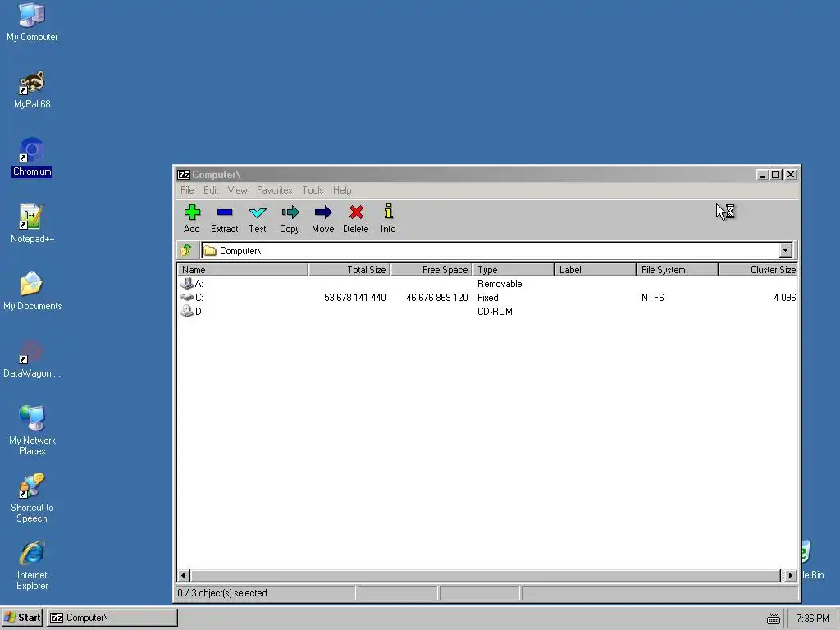Click the 0 / 3 object(s) selected status
The image size is (840, 630).
pyautogui.click(x=222, y=593)
